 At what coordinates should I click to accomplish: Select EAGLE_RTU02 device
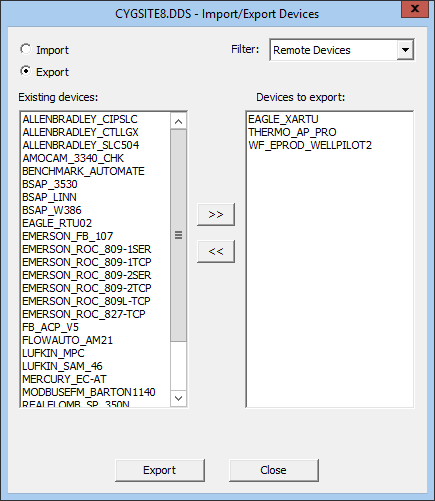point(96,223)
